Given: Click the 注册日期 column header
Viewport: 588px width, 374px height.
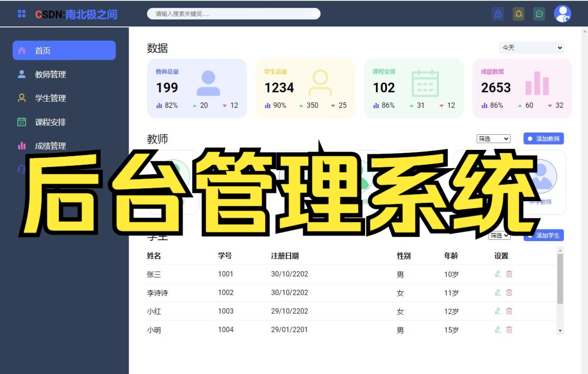Looking at the screenshot, I should click(285, 256).
